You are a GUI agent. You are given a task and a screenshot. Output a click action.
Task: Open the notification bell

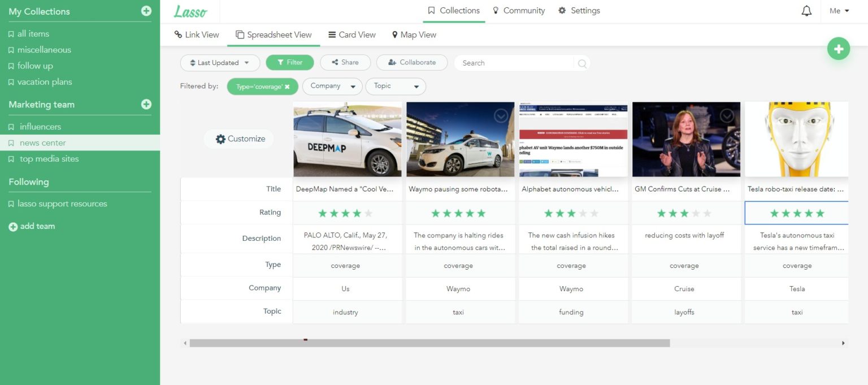coord(807,10)
